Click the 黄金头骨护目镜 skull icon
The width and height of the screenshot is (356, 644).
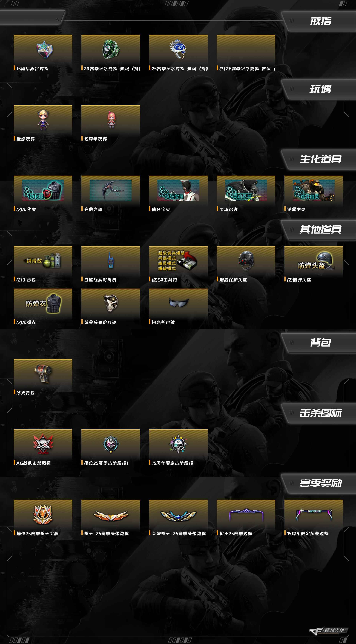point(111,303)
